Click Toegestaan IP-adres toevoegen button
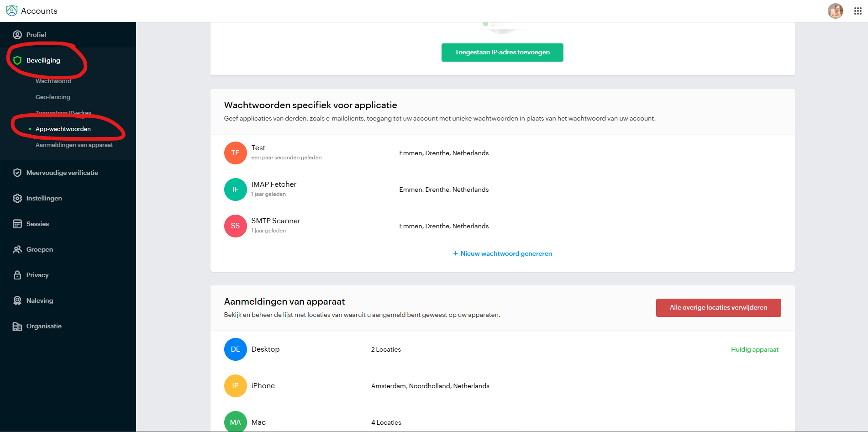 [502, 53]
